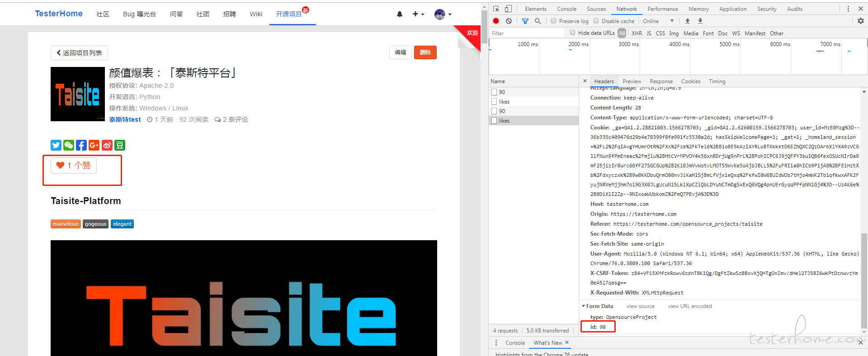This screenshot has width=868, height=356.
Task: Share project on Google Plus
Action: [x=94, y=145]
